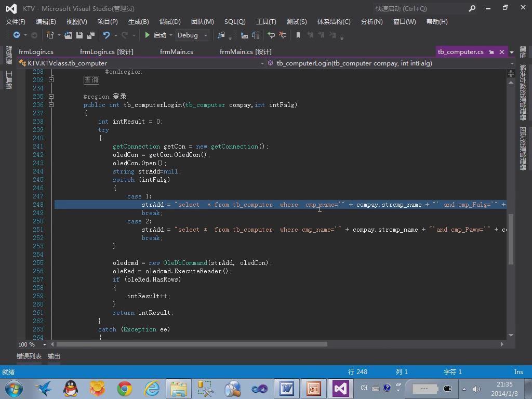Click the Save All toolbar icon
The image size is (532, 399).
coord(90,35)
